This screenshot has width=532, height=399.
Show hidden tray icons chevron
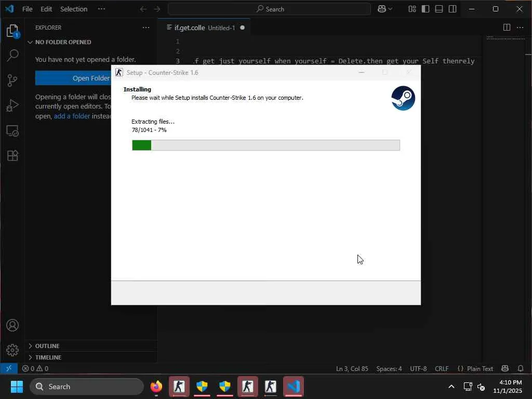point(451,387)
